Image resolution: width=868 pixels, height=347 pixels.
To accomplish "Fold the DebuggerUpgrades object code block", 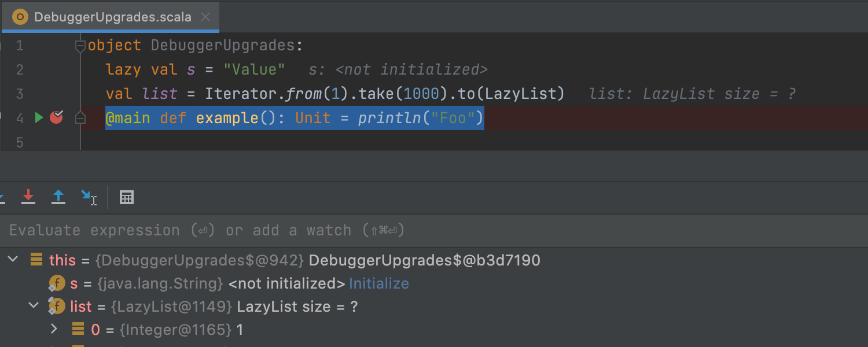I will point(80,46).
